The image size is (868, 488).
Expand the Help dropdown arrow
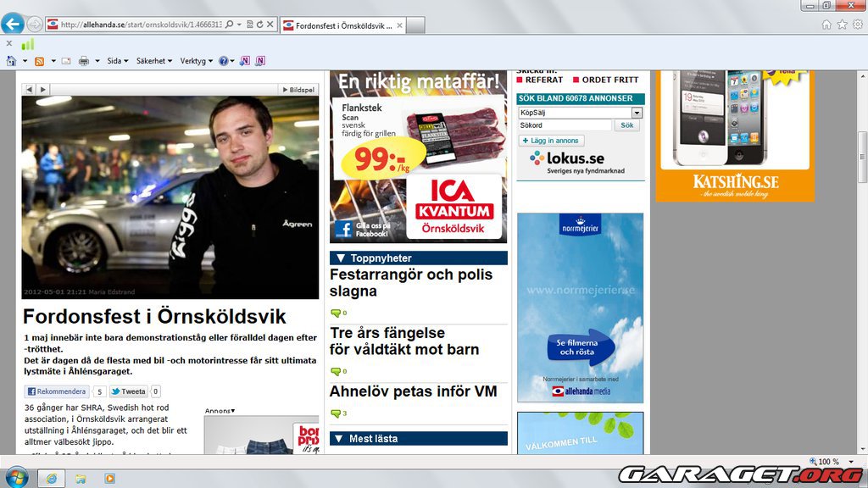pos(232,61)
